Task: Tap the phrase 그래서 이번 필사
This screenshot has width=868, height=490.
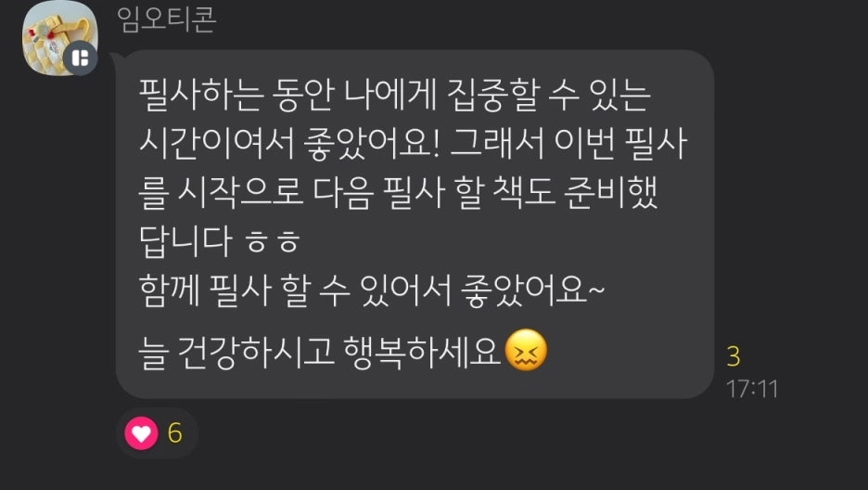Action: [569, 144]
